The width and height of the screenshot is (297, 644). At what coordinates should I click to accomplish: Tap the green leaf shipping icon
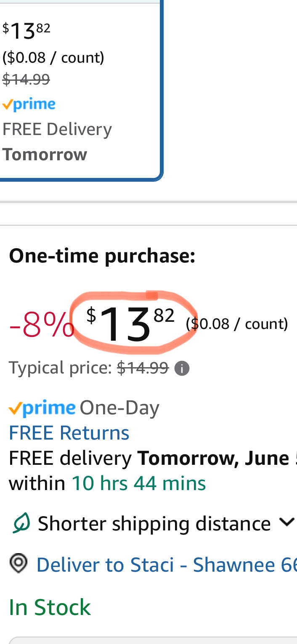point(20,524)
